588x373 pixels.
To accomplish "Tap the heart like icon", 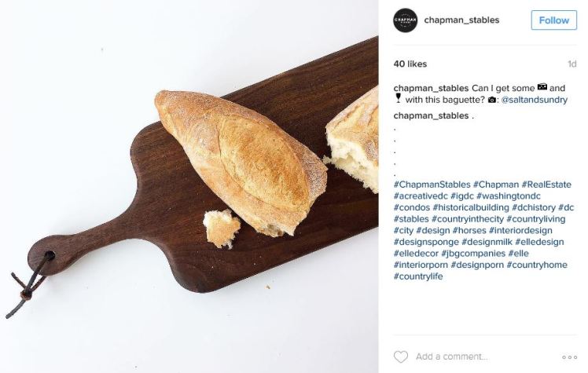I will (x=400, y=357).
